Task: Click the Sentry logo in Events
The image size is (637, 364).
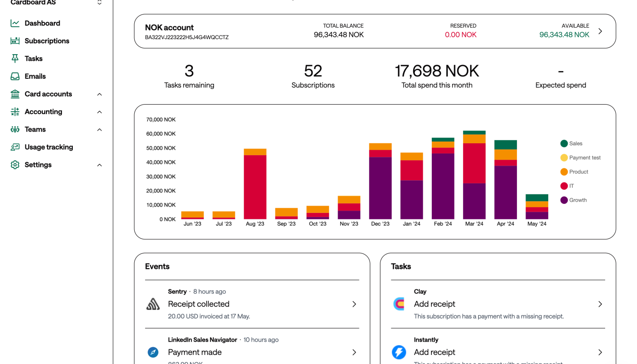Action: click(x=153, y=304)
